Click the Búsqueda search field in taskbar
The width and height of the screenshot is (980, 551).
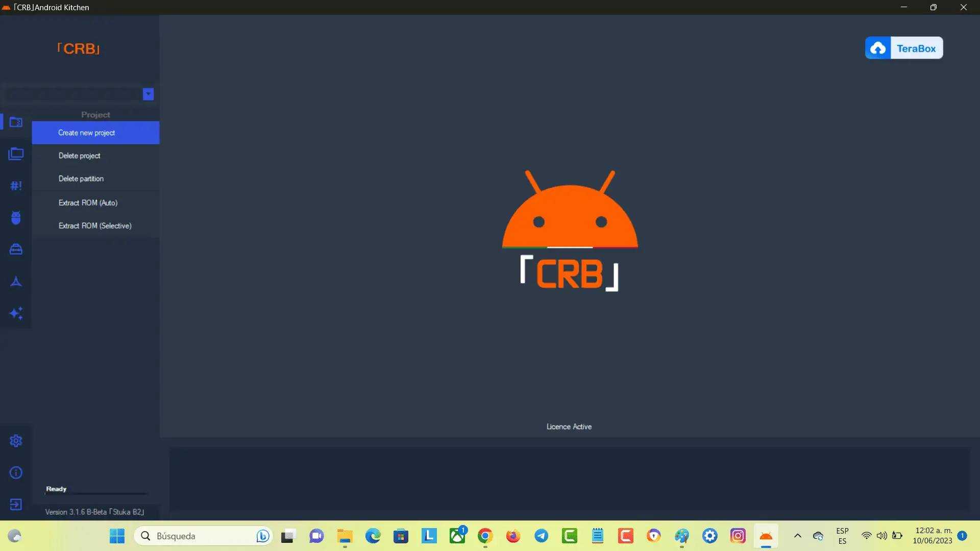tap(199, 536)
